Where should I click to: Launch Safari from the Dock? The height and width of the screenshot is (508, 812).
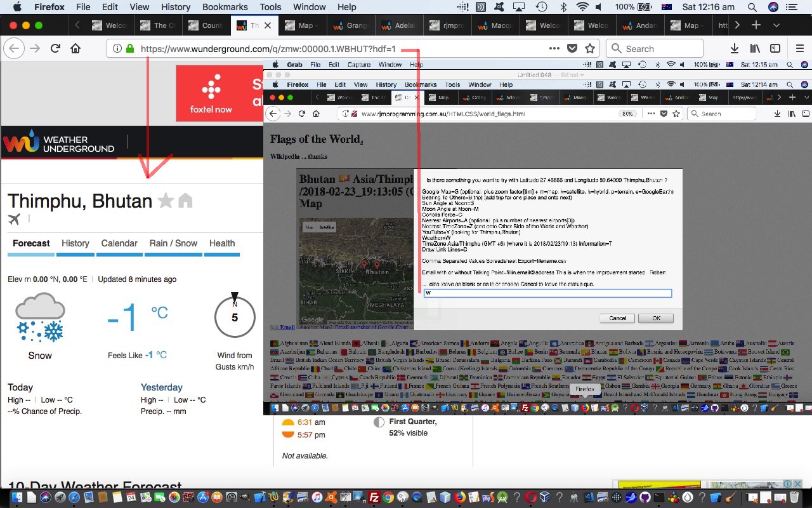[x=74, y=497]
